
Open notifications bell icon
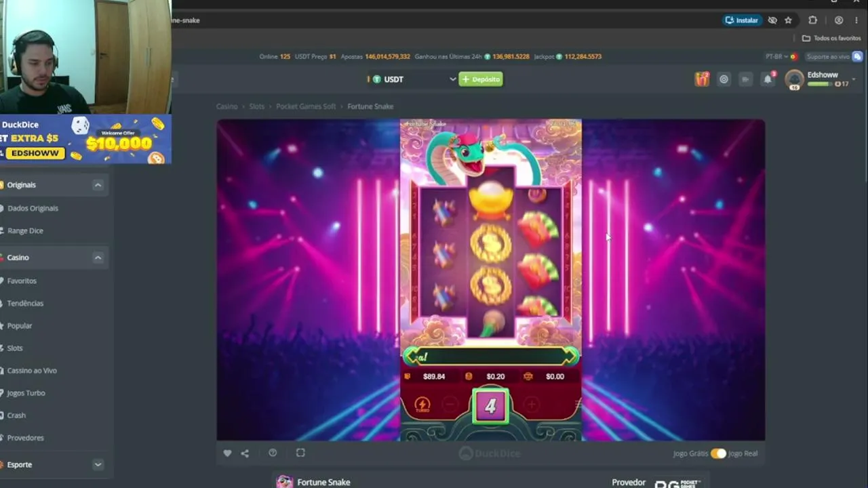coord(768,79)
